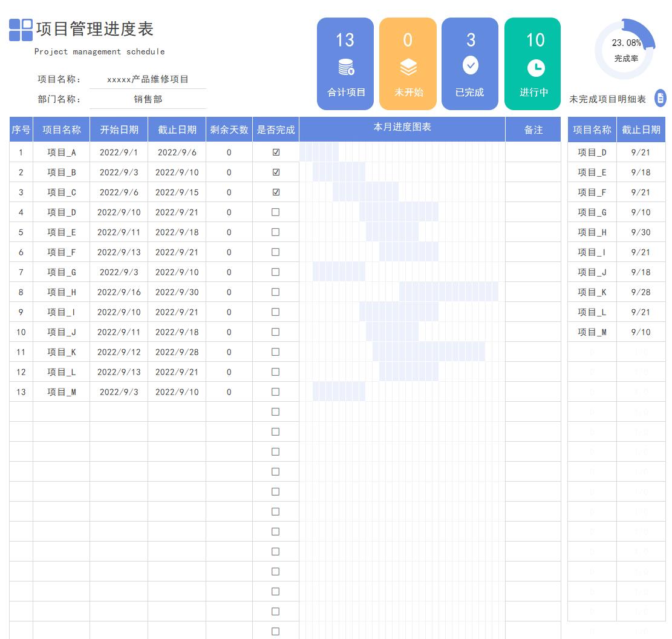The width and height of the screenshot is (672, 639).
Task: Click the 23.08% completion rate donut chart
Action: [x=625, y=49]
